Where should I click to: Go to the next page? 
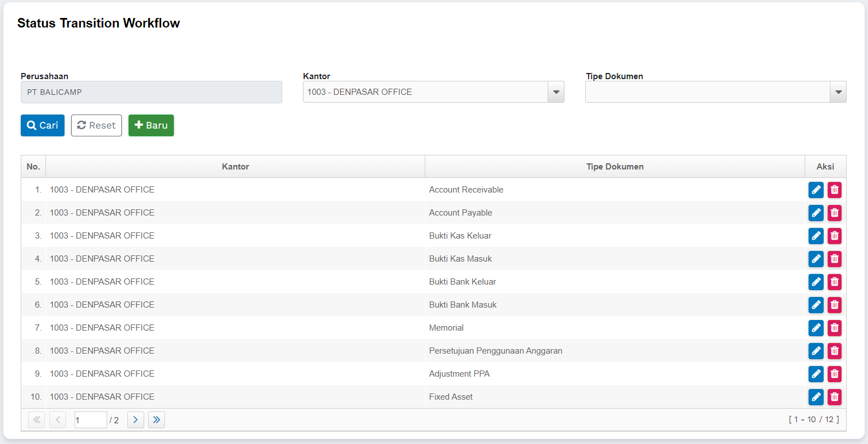coord(135,420)
